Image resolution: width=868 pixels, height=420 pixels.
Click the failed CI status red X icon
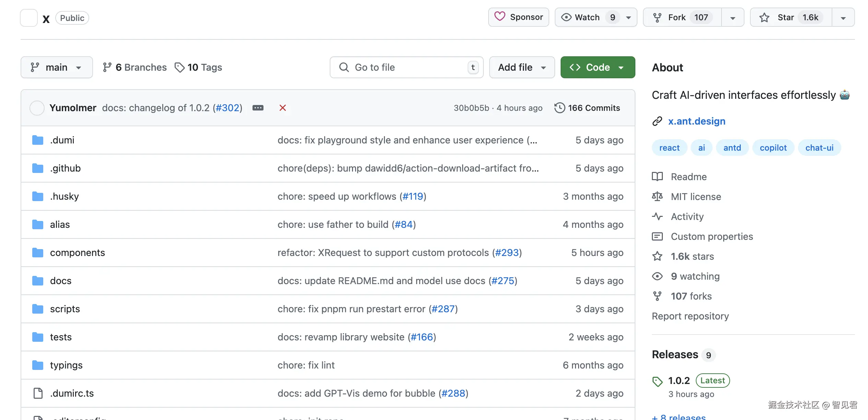282,108
